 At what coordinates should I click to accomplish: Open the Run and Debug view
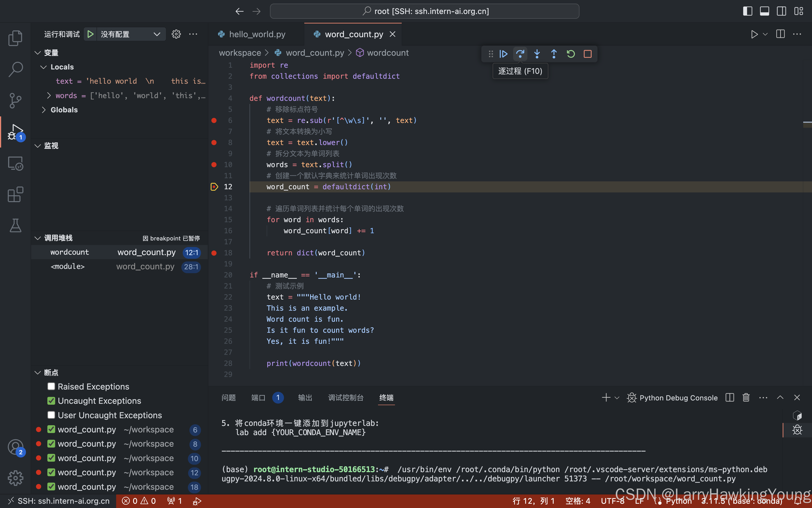click(16, 132)
